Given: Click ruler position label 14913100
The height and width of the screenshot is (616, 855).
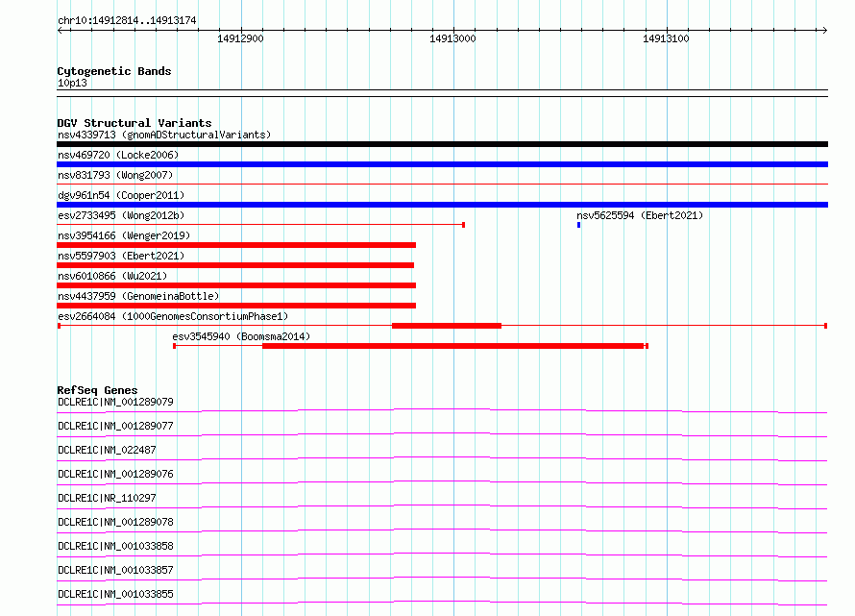Looking at the screenshot, I should (x=666, y=38).
